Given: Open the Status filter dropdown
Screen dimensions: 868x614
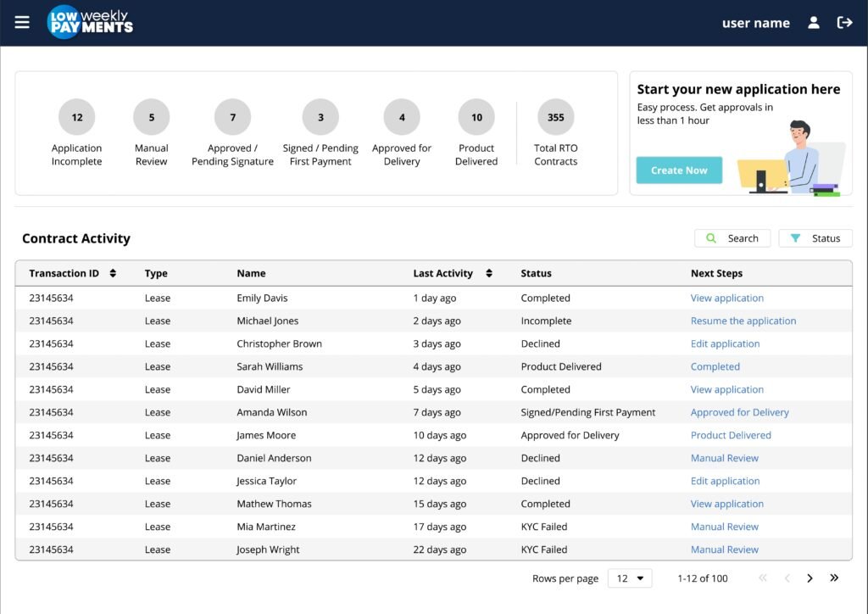Looking at the screenshot, I should (815, 238).
